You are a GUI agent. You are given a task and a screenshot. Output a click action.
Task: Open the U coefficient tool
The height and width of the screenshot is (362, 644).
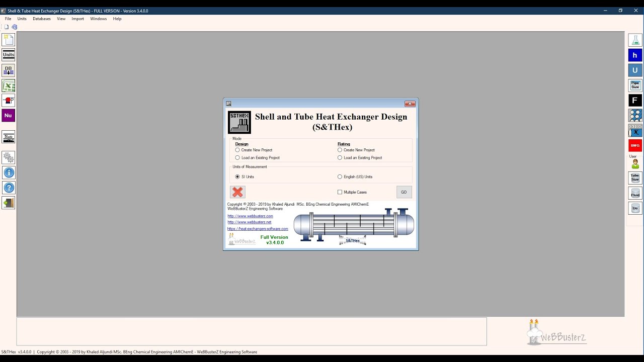pyautogui.click(x=635, y=70)
